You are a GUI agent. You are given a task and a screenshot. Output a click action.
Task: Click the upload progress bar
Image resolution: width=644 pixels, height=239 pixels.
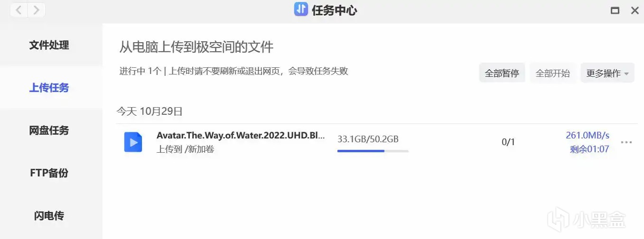373,151
